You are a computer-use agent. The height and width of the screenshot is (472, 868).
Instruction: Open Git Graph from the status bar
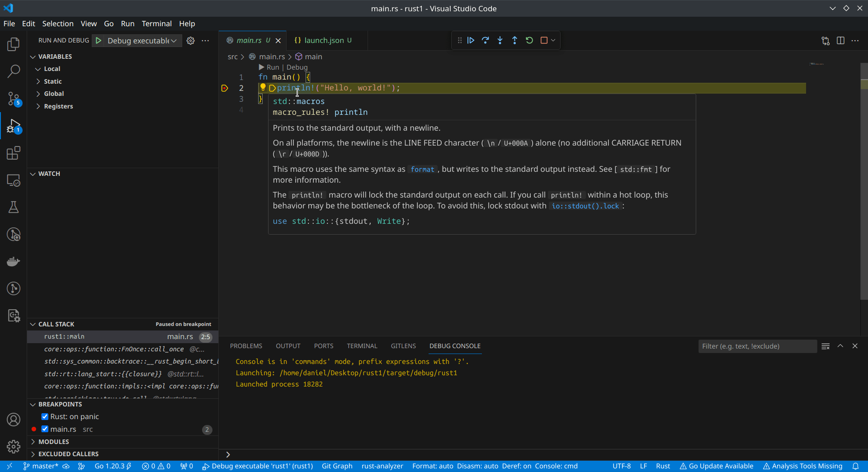(337, 466)
